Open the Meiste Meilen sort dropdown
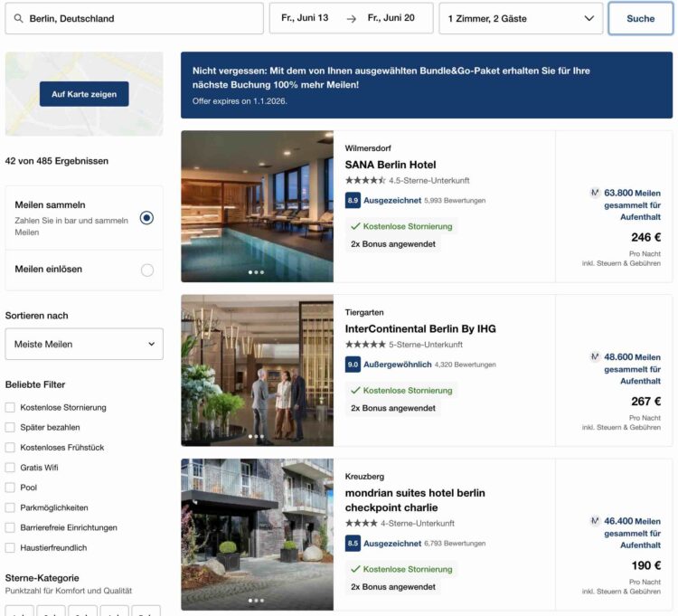Screen dimensions: 678x616 [84, 344]
